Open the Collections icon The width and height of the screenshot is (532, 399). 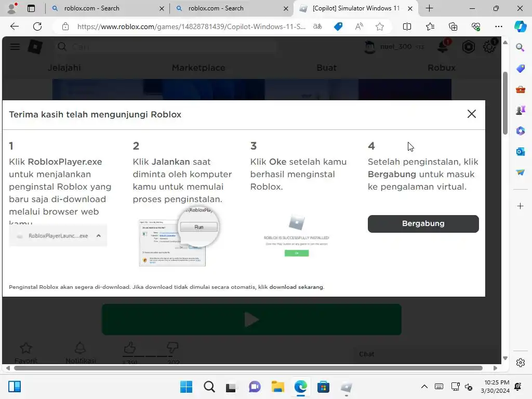tap(453, 26)
